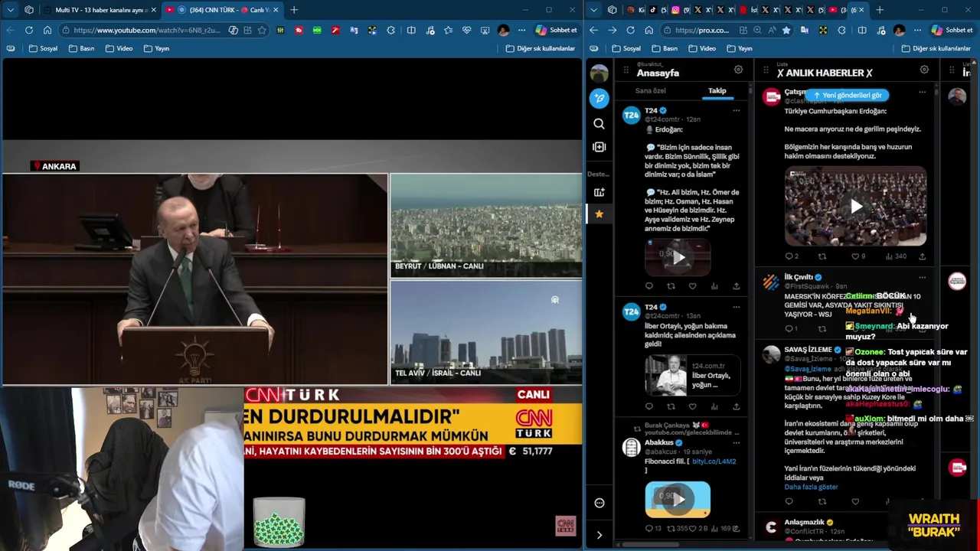The image size is (980, 551).
Task: Open Anasayfa column settings gear
Action: (738, 70)
